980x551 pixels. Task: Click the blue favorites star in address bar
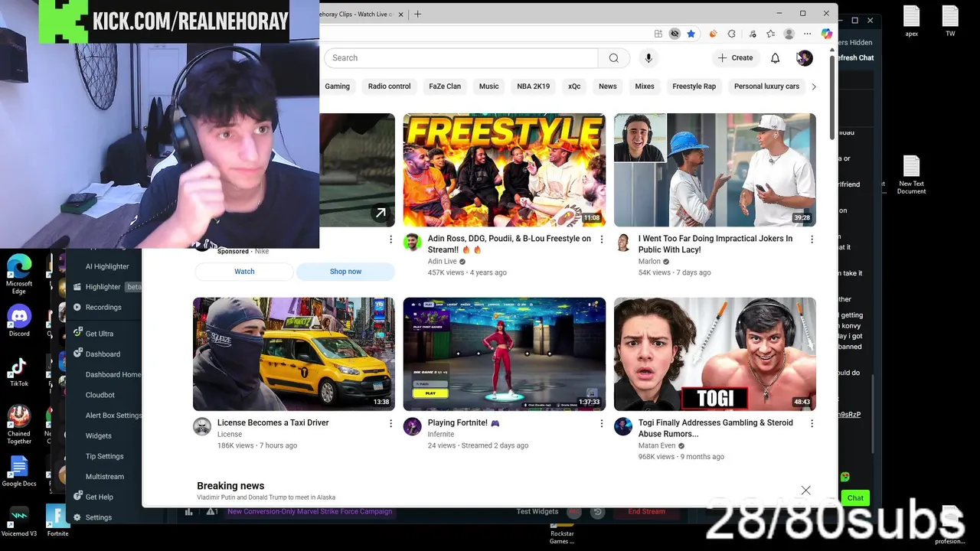[x=691, y=34]
